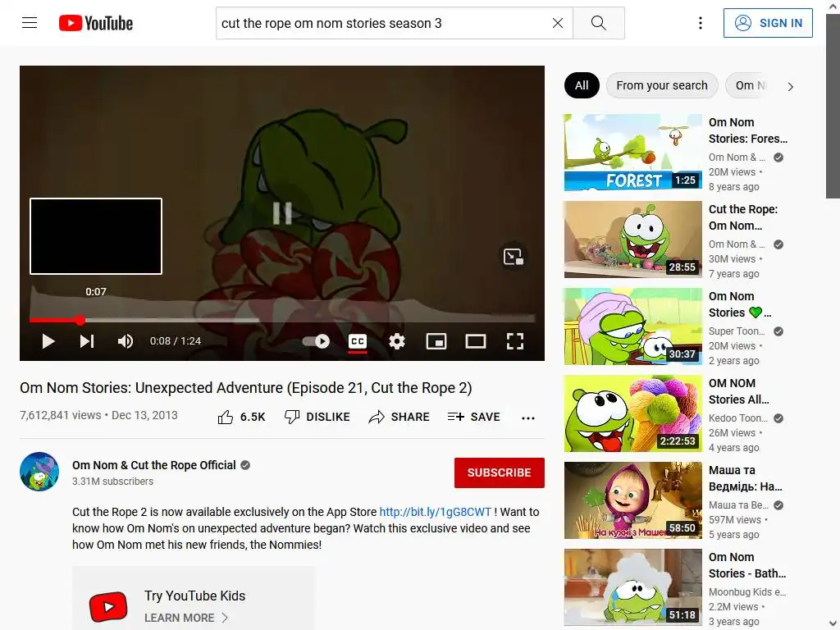Image resolution: width=840 pixels, height=630 pixels.
Task: Click 'Маша та Ве...' channel name
Action: [738, 504]
